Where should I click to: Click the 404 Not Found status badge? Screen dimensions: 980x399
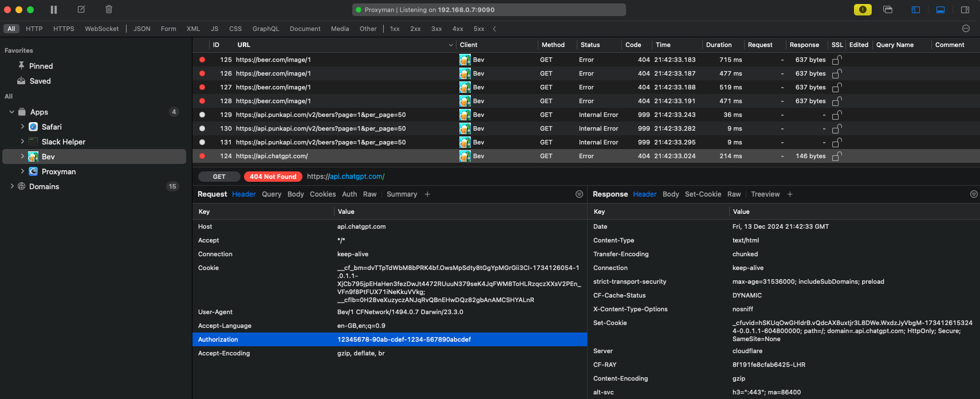click(273, 177)
